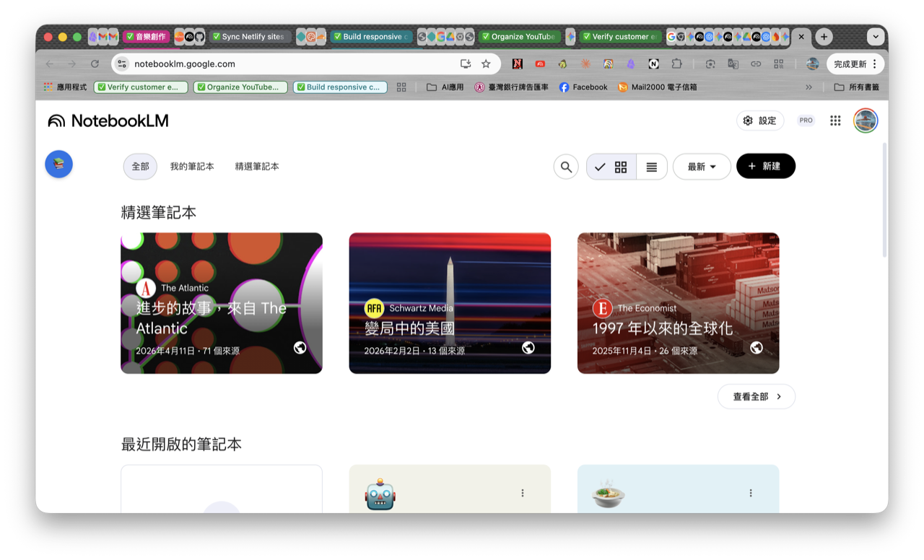Open the Chrome extensions puzzle icon
Viewport: 924px width, 560px height.
[676, 64]
